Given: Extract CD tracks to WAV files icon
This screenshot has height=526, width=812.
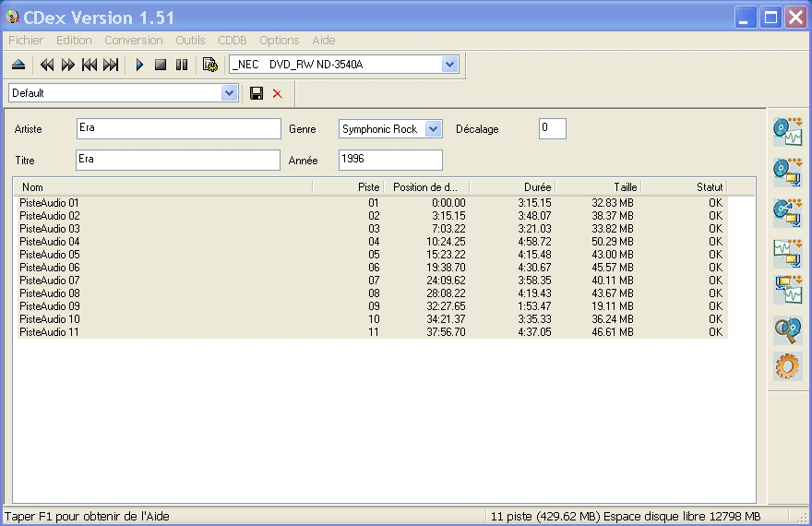Looking at the screenshot, I should 788,131.
